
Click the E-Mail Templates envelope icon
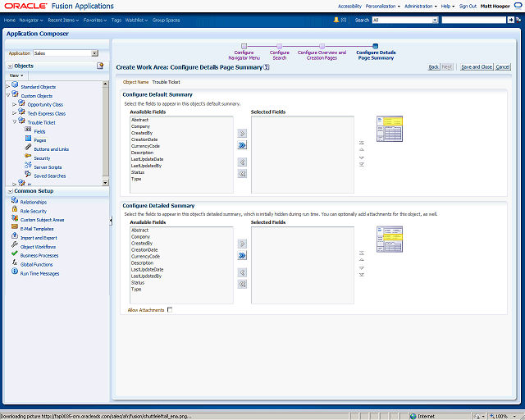pyautogui.click(x=15, y=226)
